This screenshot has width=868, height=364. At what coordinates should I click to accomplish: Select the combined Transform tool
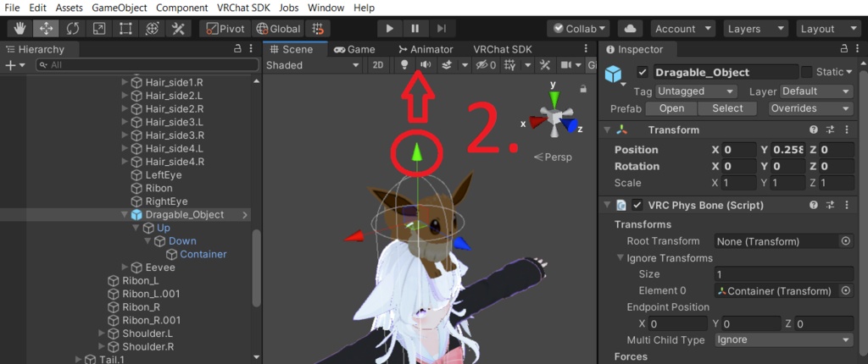152,29
